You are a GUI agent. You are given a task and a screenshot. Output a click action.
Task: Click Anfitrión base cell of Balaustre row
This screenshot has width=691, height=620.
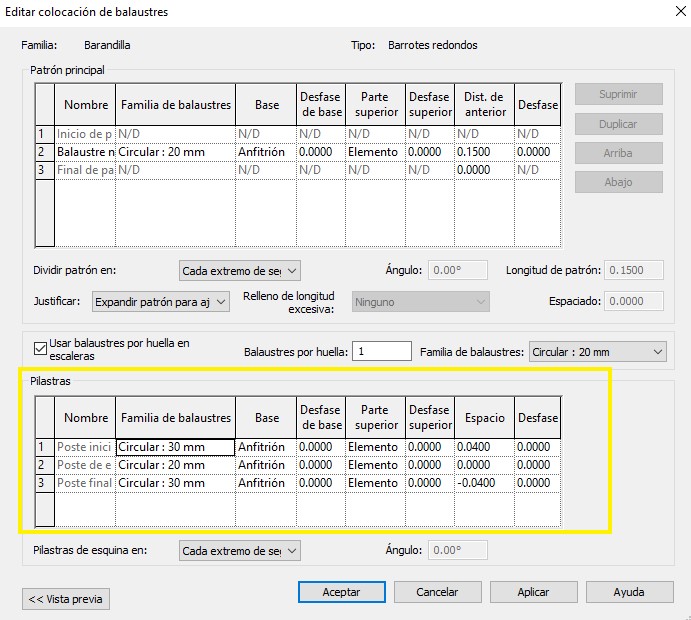click(x=265, y=152)
